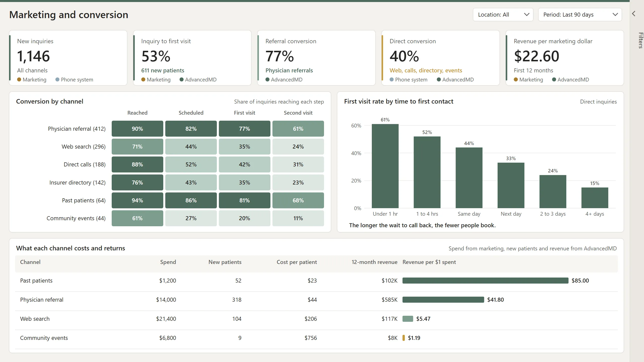Image resolution: width=644 pixels, height=362 pixels.
Task: Click the Physician referral Reached 90% cell
Action: click(137, 129)
